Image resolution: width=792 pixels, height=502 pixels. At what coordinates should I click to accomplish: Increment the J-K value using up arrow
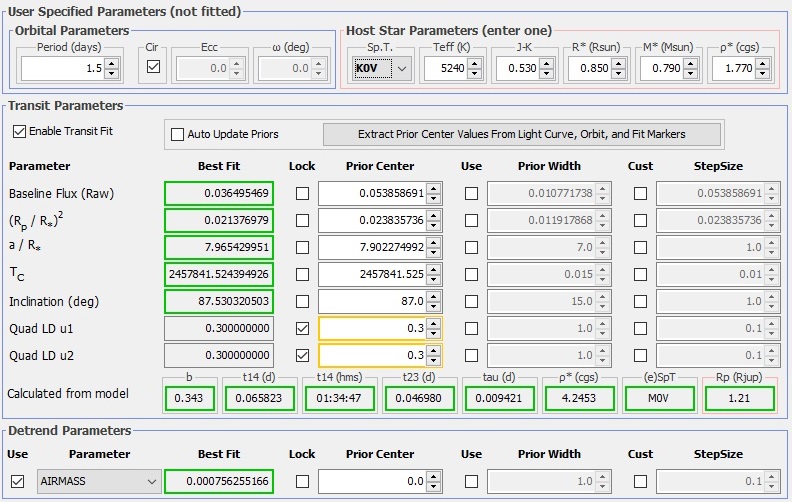coord(548,63)
